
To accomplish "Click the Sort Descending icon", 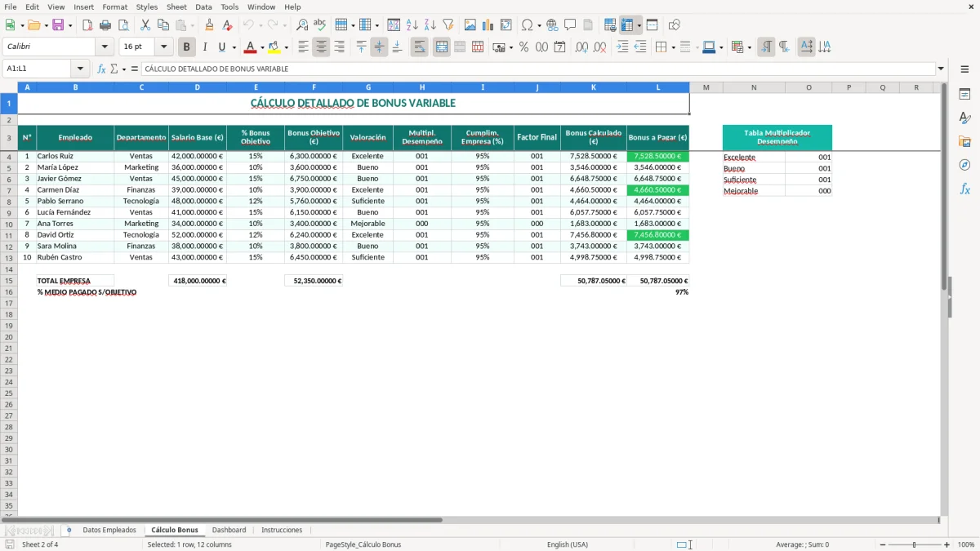I will coord(430,25).
